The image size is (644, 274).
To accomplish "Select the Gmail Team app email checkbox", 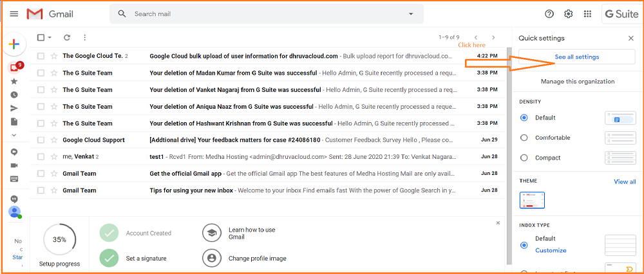I will (41, 173).
